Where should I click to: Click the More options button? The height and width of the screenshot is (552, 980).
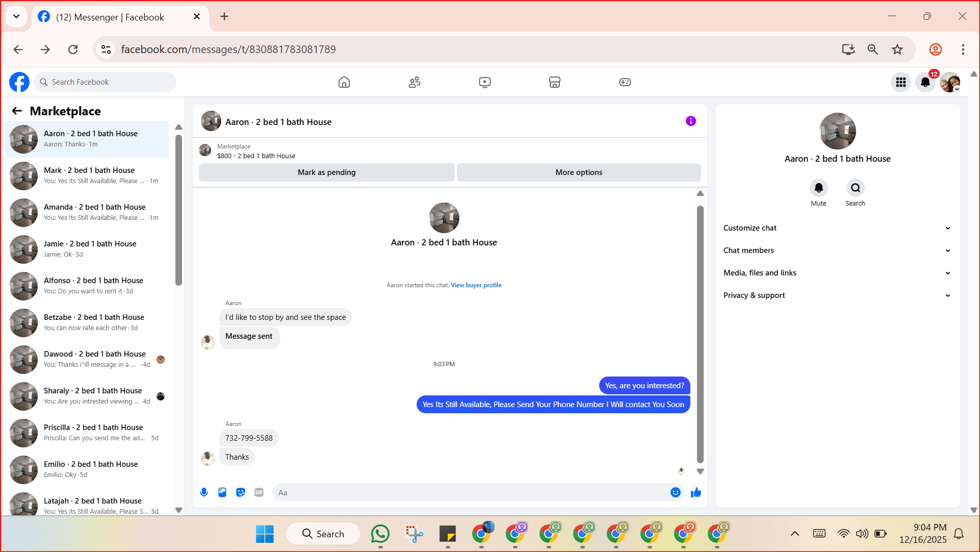(579, 172)
